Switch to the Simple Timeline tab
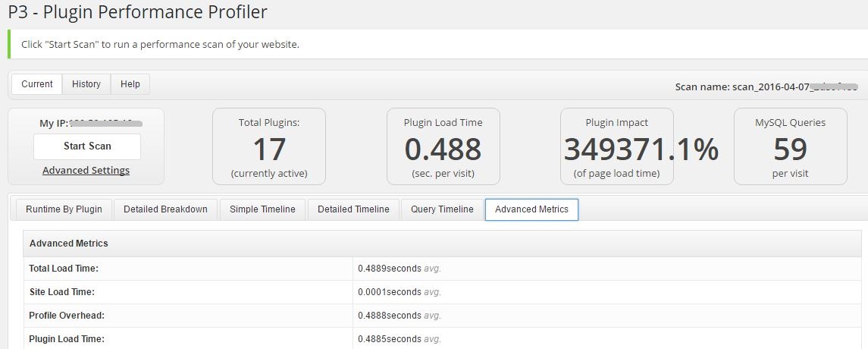The image size is (868, 349). click(262, 209)
